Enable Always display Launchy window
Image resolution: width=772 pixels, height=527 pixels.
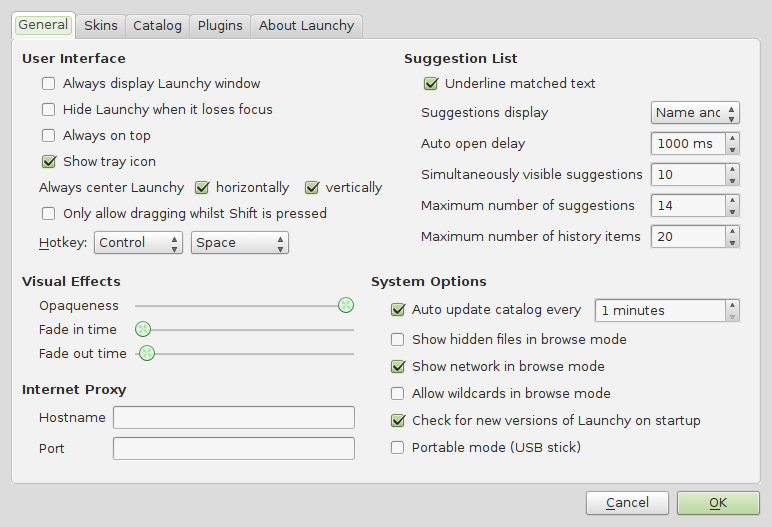click(48, 84)
